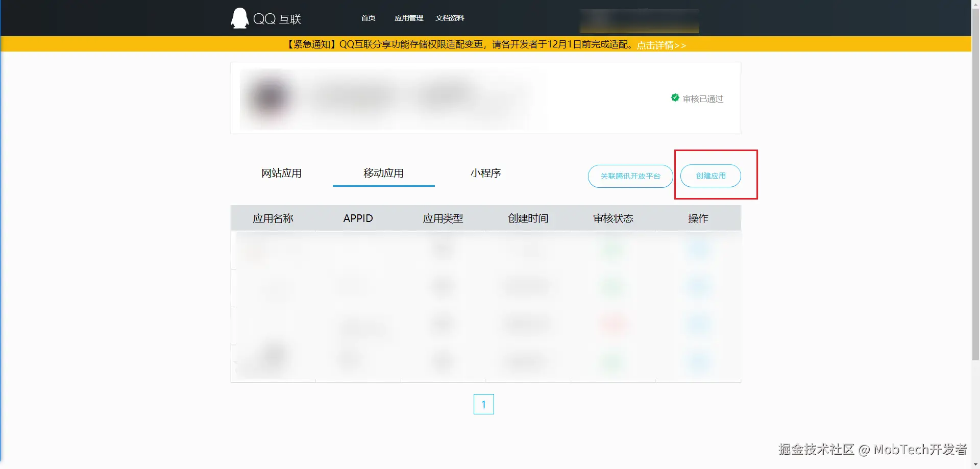Click the 应用类型 column header
This screenshot has width=980, height=469.
pyautogui.click(x=443, y=218)
